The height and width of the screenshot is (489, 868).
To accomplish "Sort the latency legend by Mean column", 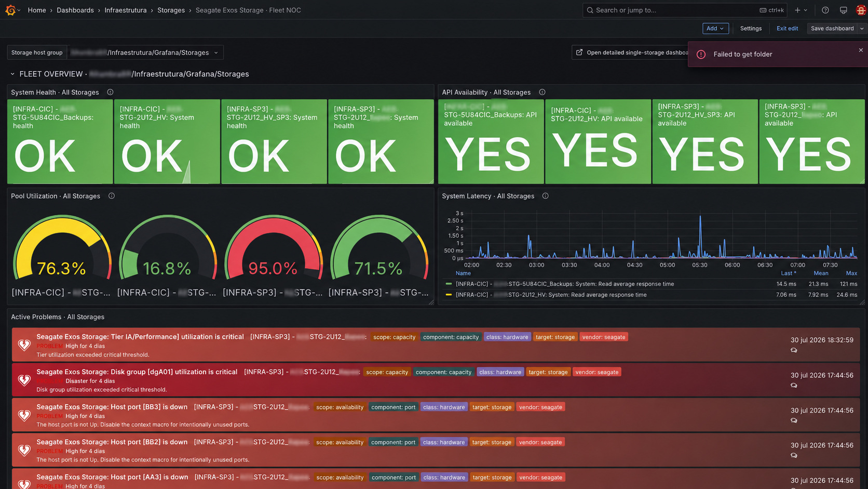I will (x=821, y=273).
